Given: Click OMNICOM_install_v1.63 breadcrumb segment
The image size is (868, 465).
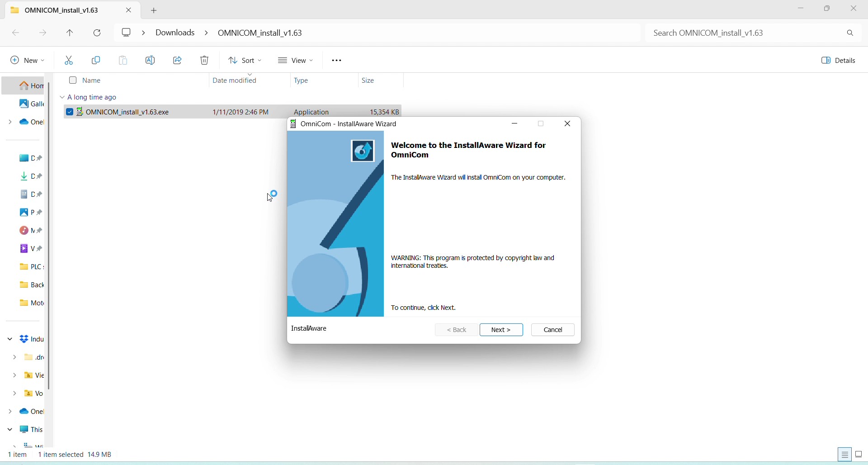Looking at the screenshot, I should click(x=260, y=33).
